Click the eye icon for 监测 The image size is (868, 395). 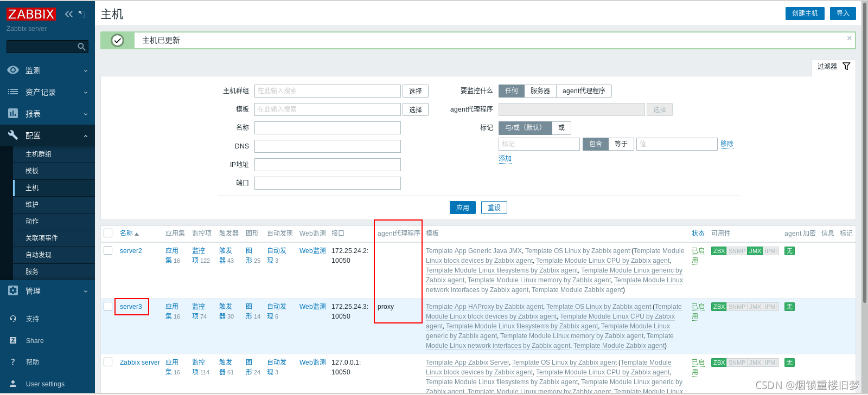pyautogui.click(x=13, y=70)
